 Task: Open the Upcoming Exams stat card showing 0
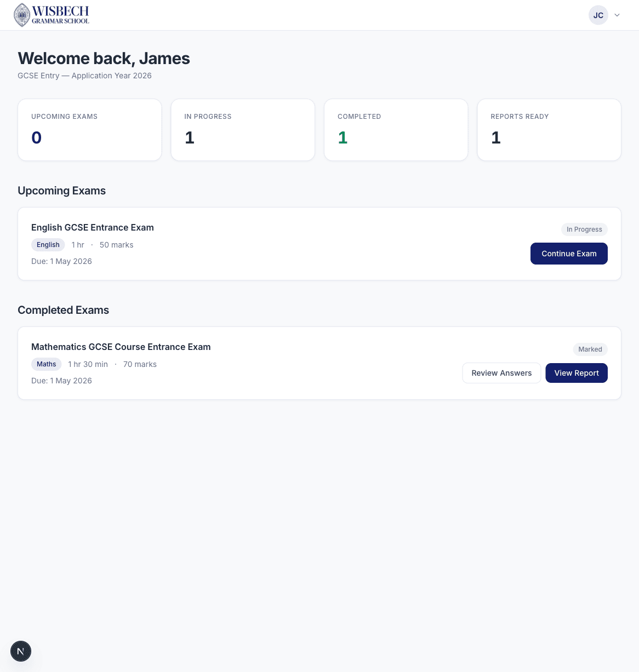pyautogui.click(x=89, y=130)
